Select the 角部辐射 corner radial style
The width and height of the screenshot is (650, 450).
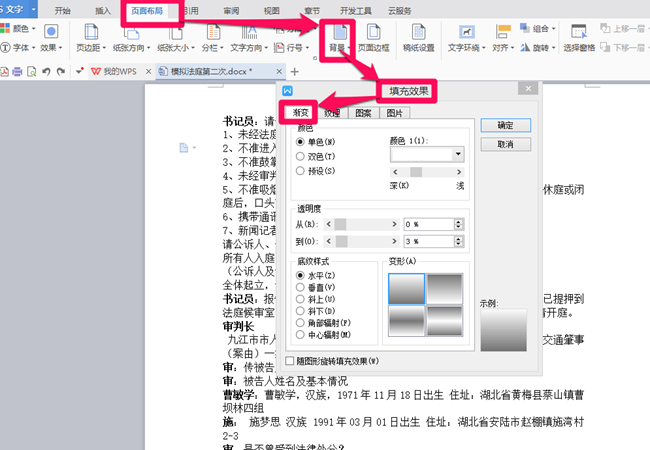[x=301, y=323]
